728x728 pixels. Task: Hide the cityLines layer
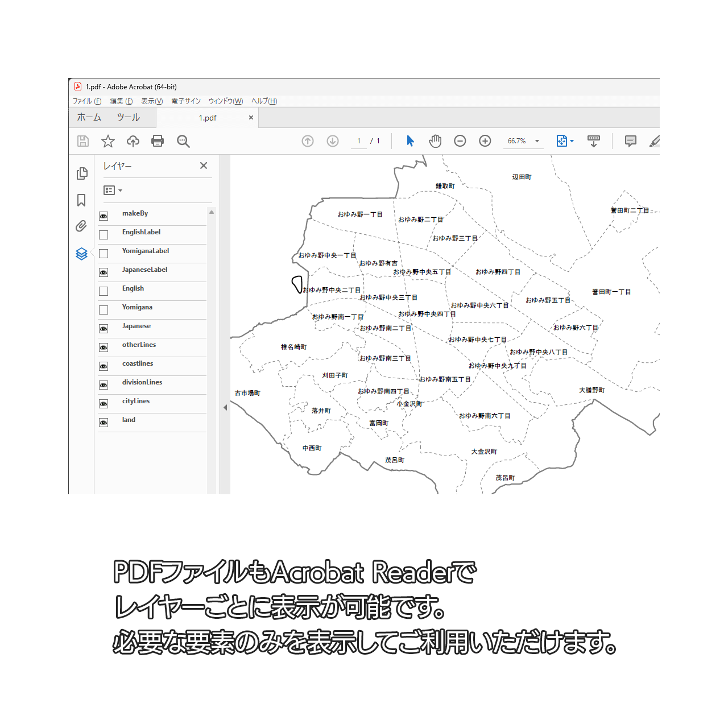point(104,404)
